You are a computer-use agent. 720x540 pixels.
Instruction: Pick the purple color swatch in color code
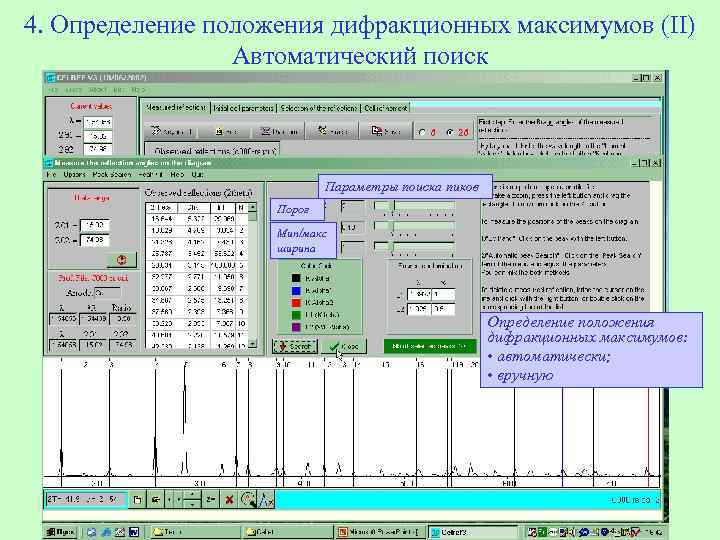point(296,327)
